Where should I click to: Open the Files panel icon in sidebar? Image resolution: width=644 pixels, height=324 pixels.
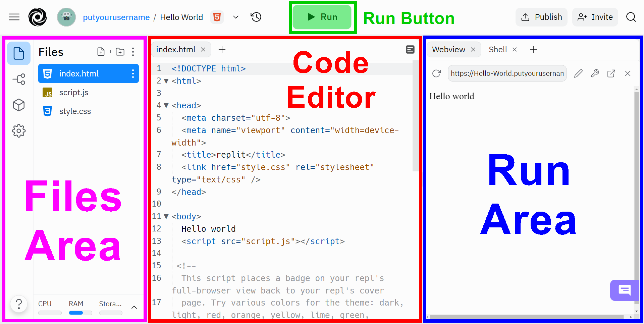pos(19,53)
